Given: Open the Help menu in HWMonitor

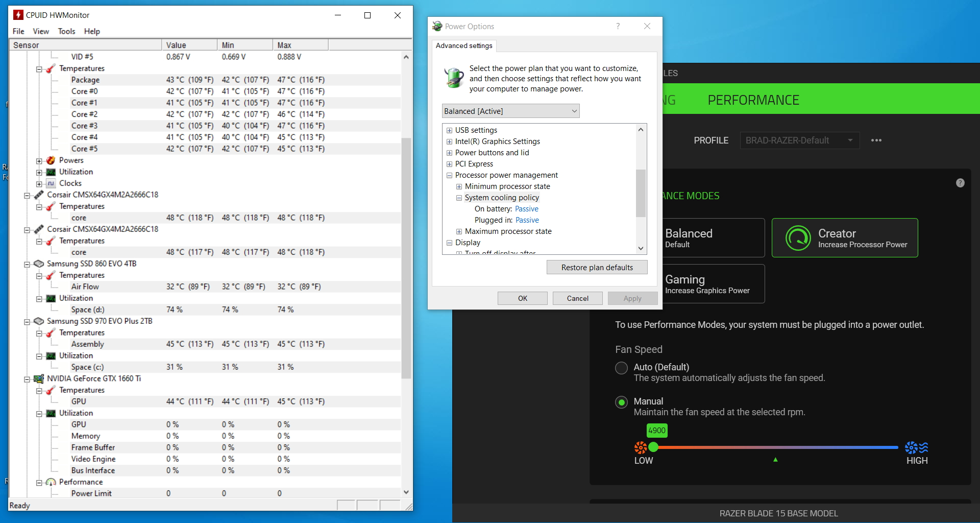Looking at the screenshot, I should (x=92, y=31).
